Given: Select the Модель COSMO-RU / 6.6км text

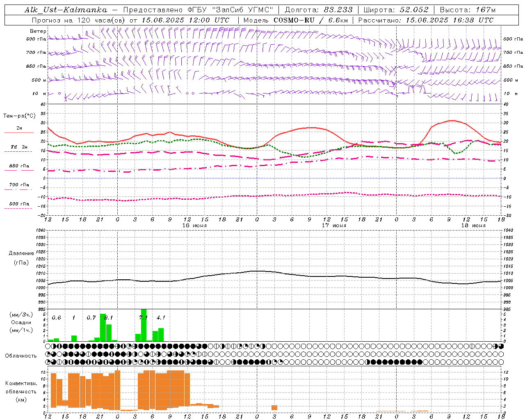Looking at the screenshot, I should tap(295, 20).
